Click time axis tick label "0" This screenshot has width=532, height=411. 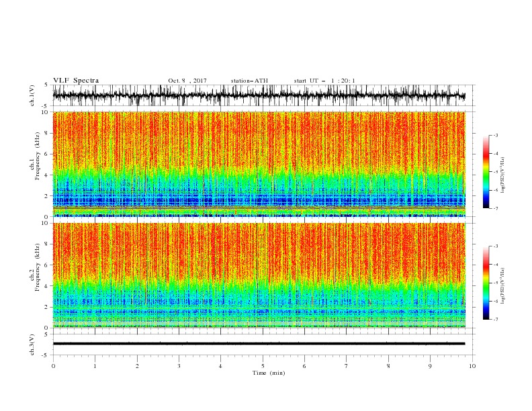point(53,366)
